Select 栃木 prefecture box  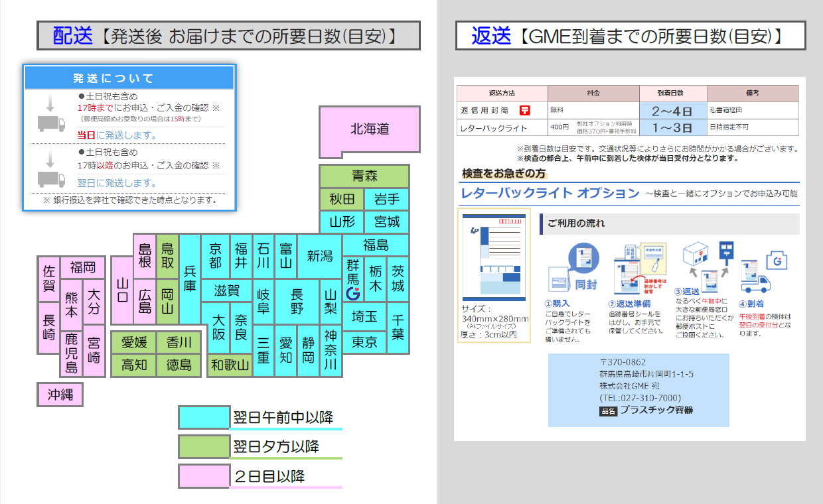[376, 279]
